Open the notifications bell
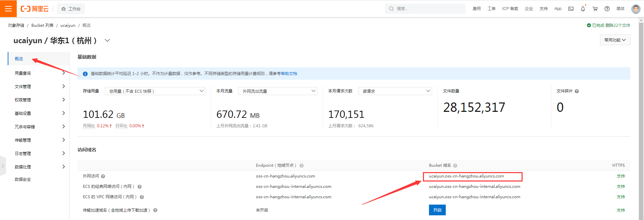Screen dimensions: 644x220 coord(583,9)
